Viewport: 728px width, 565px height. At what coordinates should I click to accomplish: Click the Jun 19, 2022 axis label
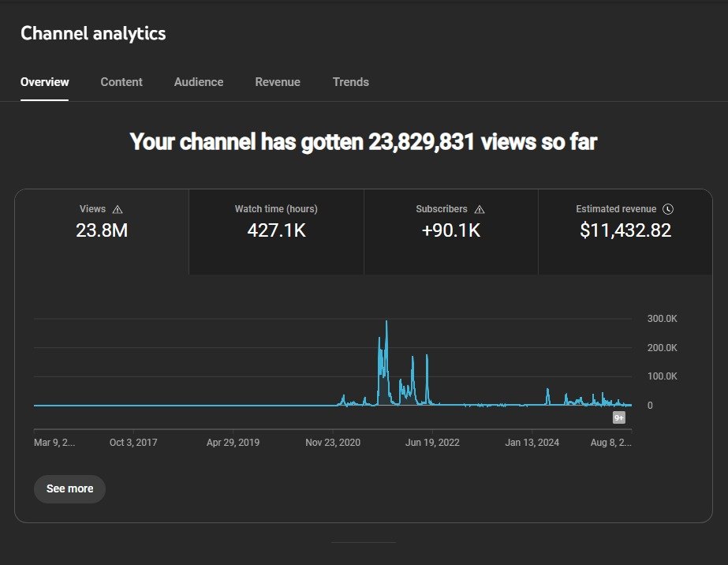432,443
